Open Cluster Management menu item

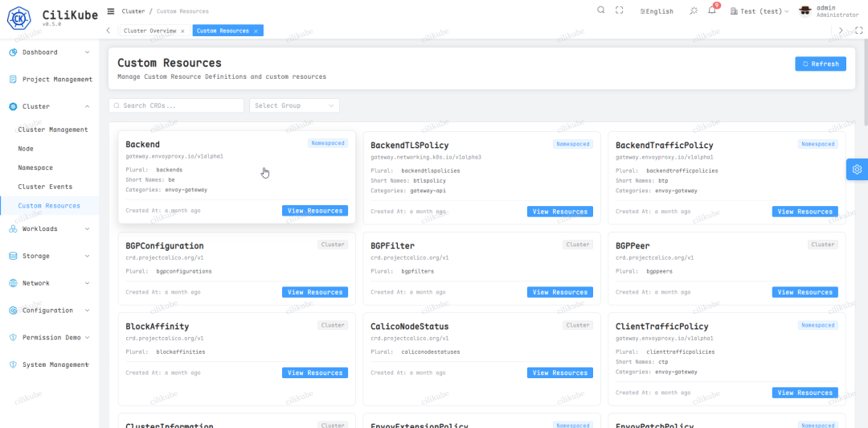click(52, 130)
